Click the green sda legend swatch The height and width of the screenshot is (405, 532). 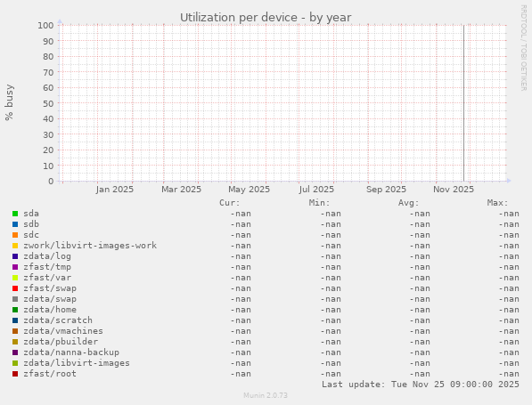point(15,214)
